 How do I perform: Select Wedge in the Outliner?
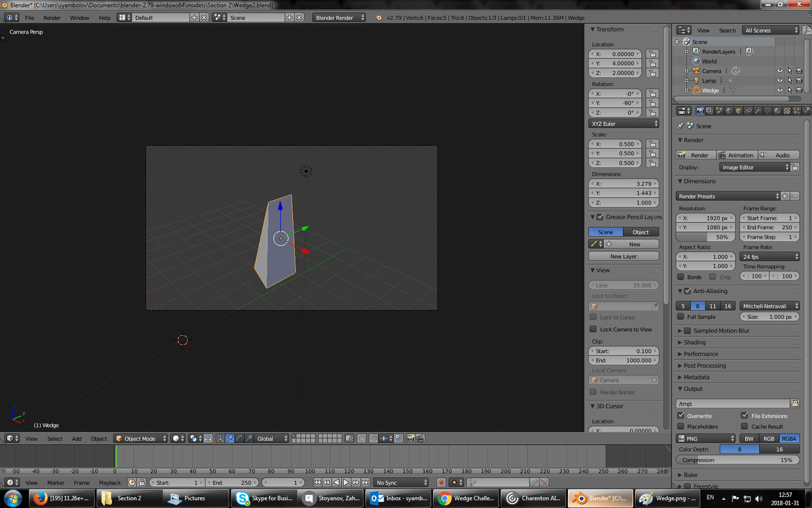[710, 90]
